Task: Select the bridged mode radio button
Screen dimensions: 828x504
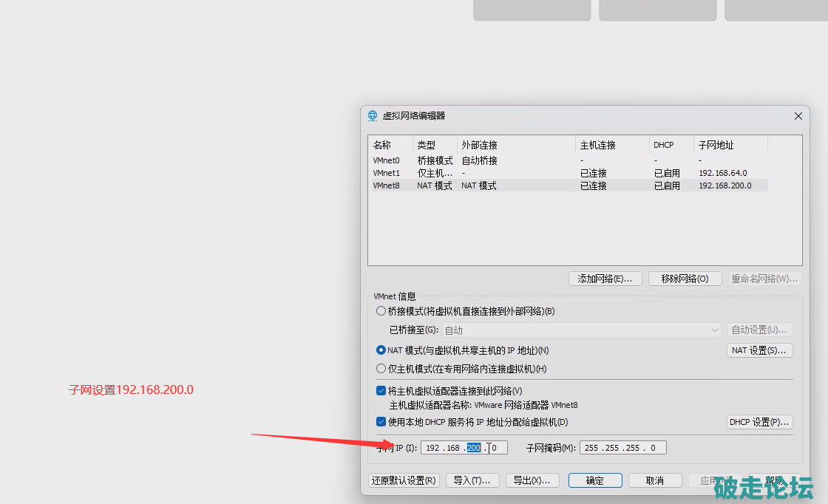Action: point(381,311)
